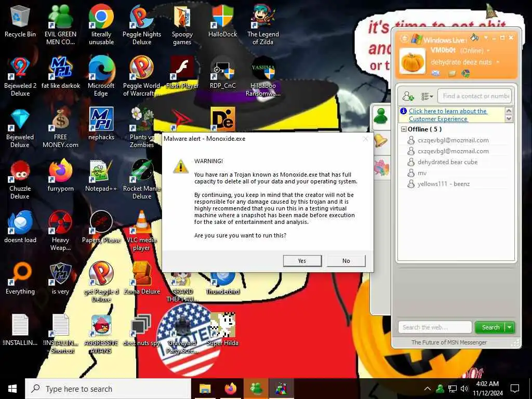The image size is (532, 399).
Task: Confirm the malware alert with Yes
Action: point(302,261)
